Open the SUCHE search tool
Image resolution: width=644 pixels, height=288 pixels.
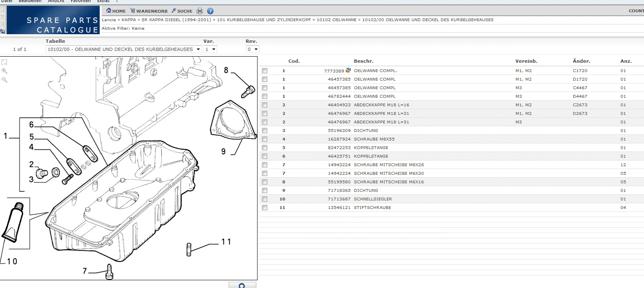[182, 11]
